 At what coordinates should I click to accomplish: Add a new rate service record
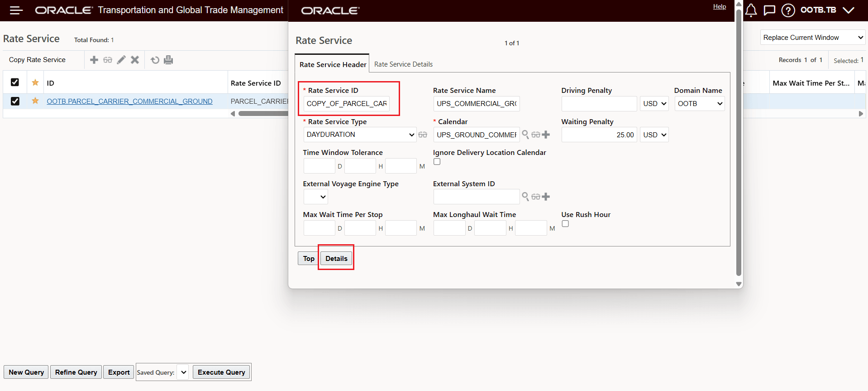click(x=94, y=60)
